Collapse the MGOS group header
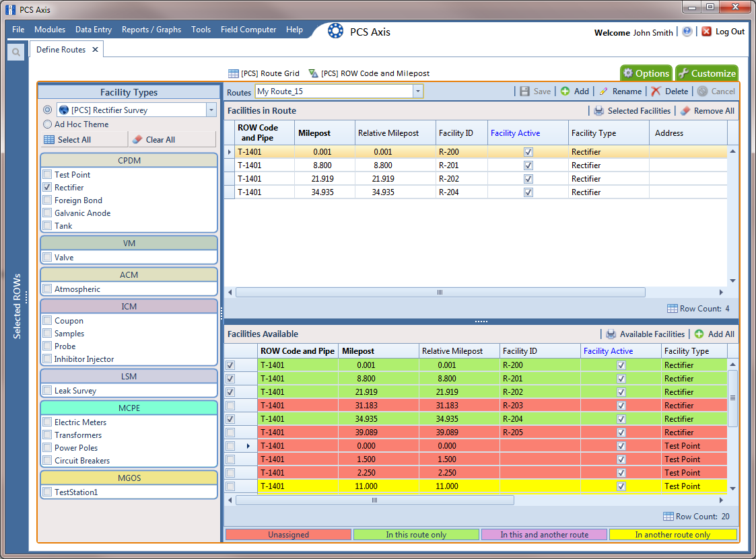Viewport: 756px width, 559px height. 129,478
